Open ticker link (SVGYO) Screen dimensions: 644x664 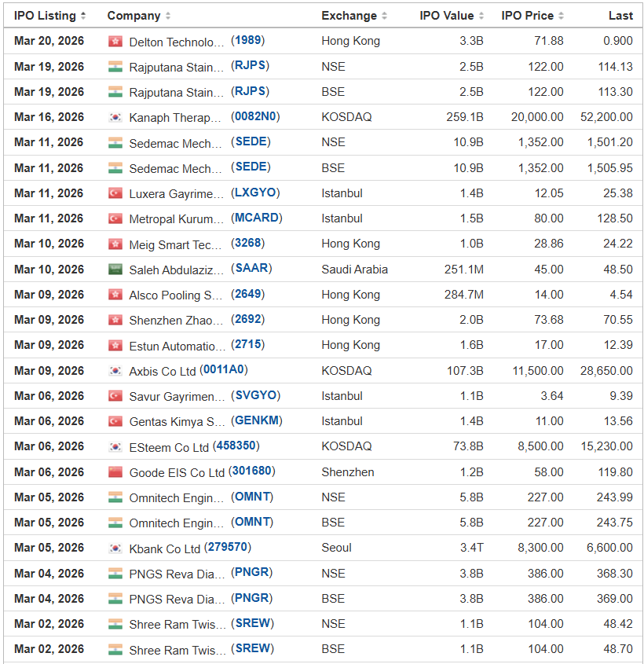[255, 395]
